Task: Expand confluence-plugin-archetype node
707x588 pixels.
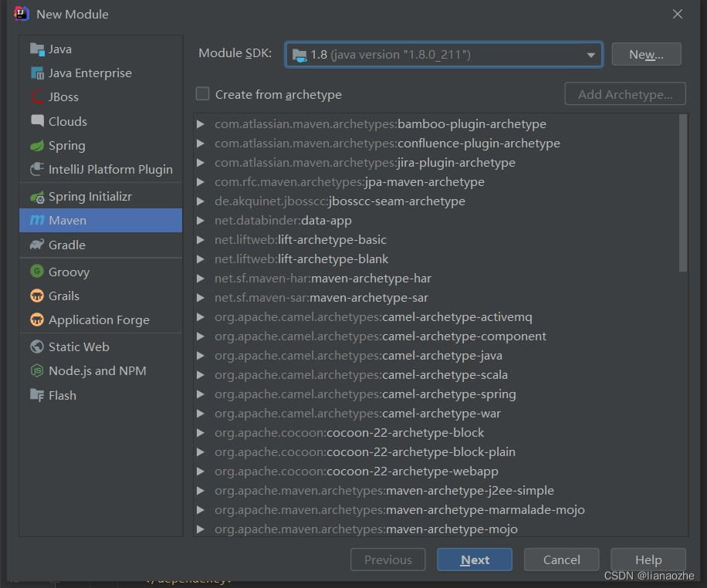Action: click(201, 143)
